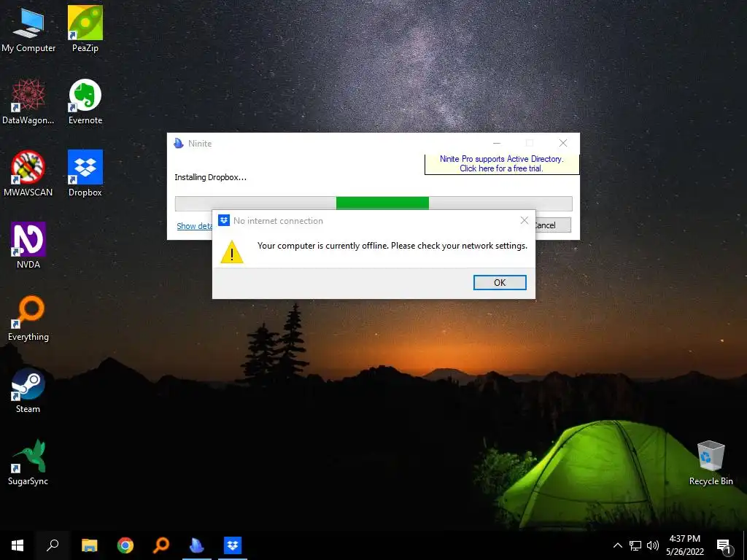Click the Dropbox icon in the dialog title
Image resolution: width=747 pixels, height=560 pixels.
pyautogui.click(x=224, y=220)
